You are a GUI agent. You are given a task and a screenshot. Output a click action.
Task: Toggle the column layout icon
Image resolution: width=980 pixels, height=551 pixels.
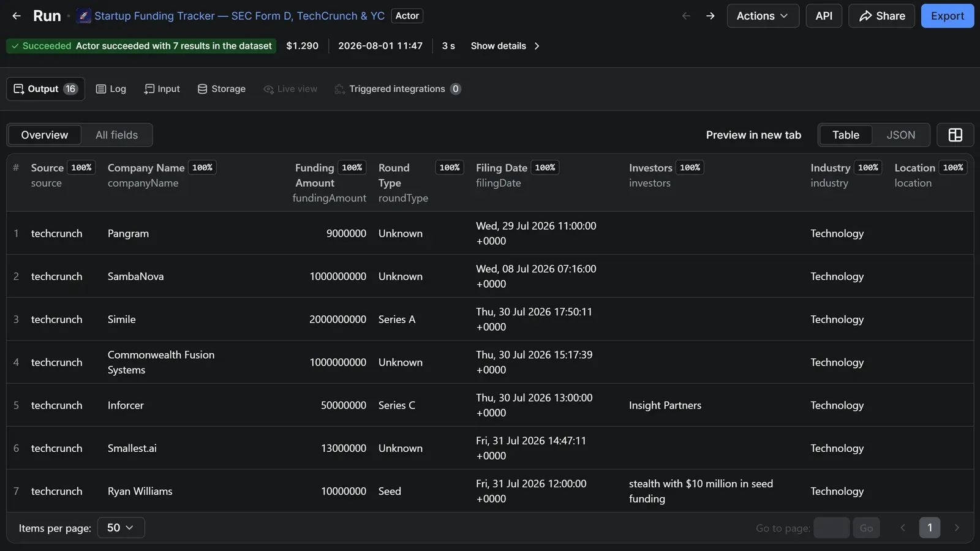pyautogui.click(x=955, y=135)
